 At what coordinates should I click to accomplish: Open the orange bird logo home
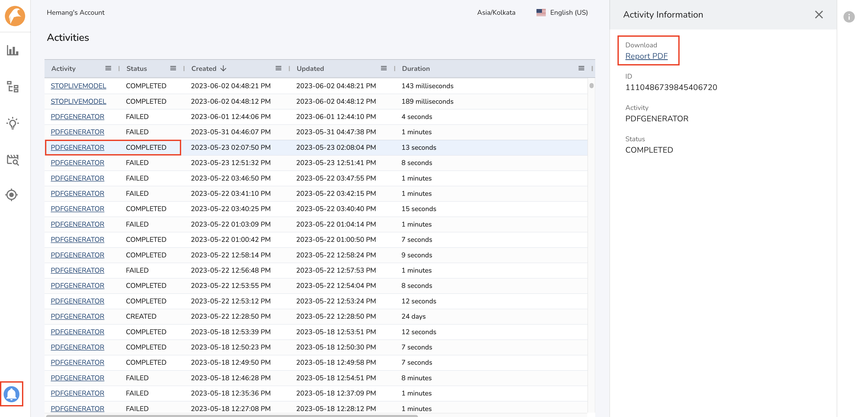coord(15,16)
